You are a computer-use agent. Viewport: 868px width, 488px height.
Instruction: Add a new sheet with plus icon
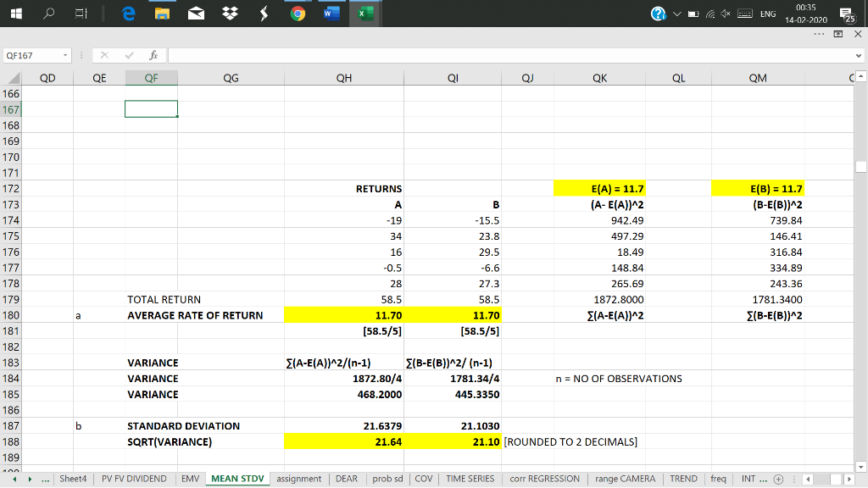[x=778, y=480]
